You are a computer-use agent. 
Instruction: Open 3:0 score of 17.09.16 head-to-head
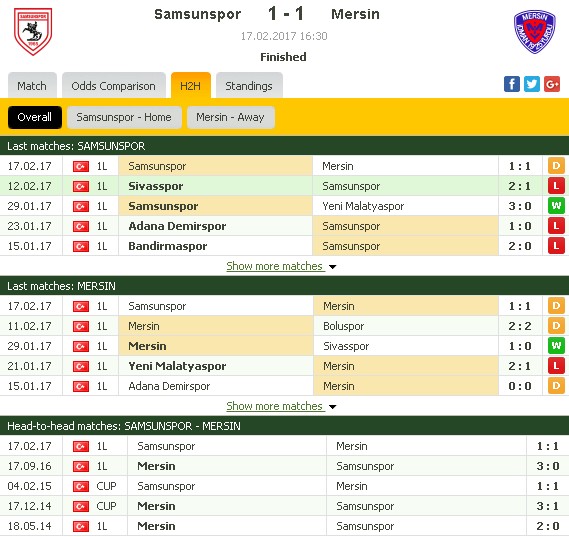pos(548,466)
